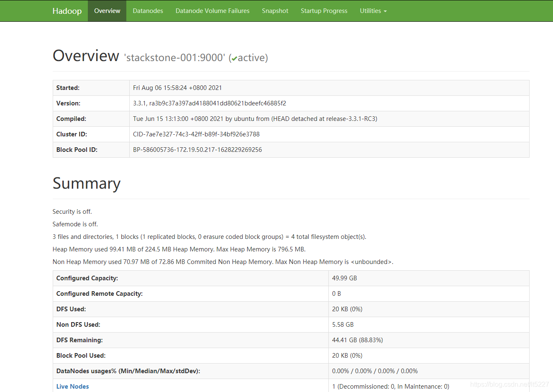Select the Live Nodes count value
This screenshot has width=553, height=392.
coord(391,387)
